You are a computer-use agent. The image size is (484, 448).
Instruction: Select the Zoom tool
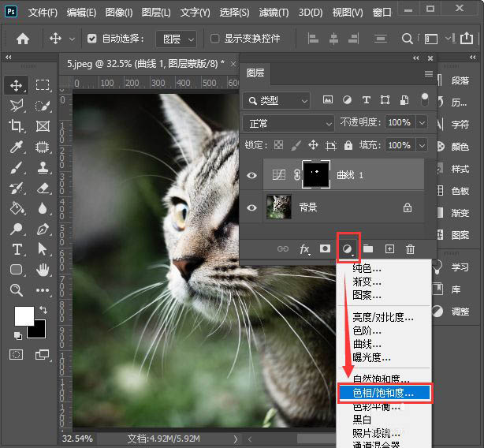pos(17,290)
